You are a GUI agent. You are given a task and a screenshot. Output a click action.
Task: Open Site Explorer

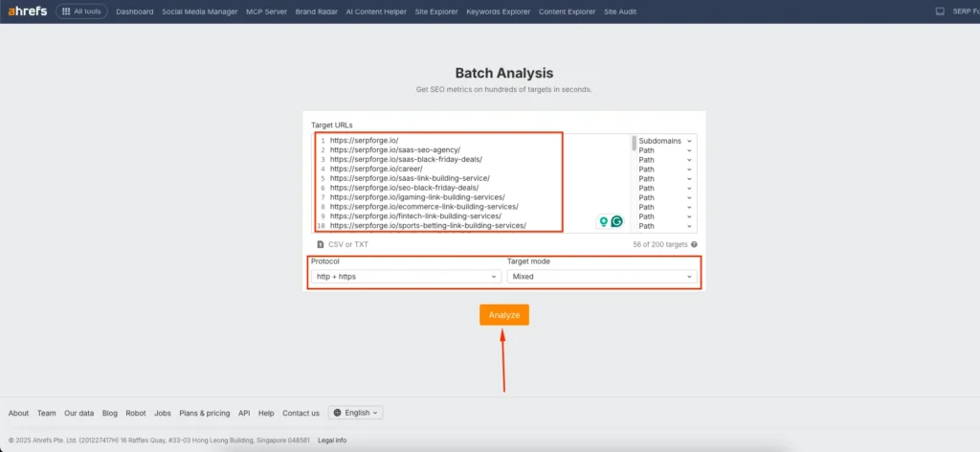[x=436, y=11]
